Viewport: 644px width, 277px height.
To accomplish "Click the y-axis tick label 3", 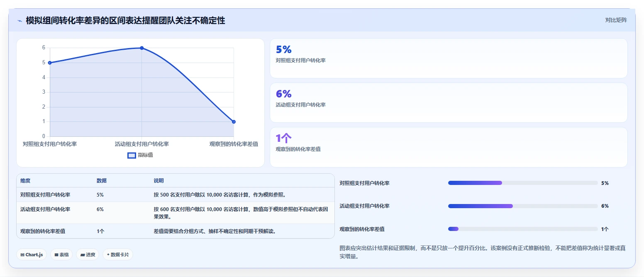I will (x=44, y=92).
